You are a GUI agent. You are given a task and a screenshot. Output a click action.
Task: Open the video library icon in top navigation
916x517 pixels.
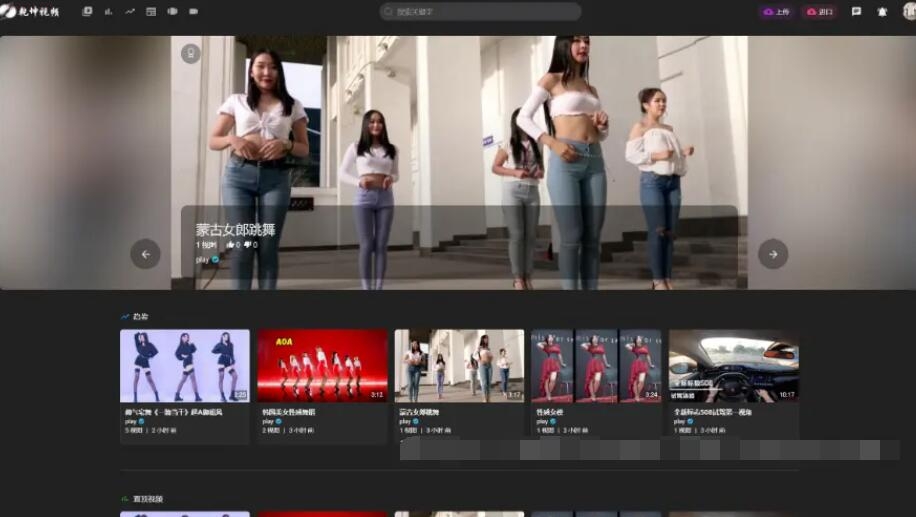coord(87,12)
